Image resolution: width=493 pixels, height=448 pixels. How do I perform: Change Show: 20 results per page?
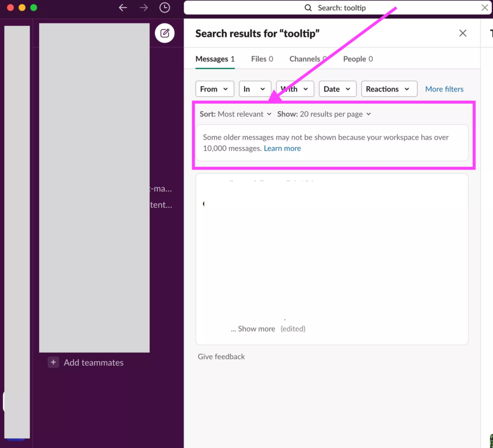point(324,114)
